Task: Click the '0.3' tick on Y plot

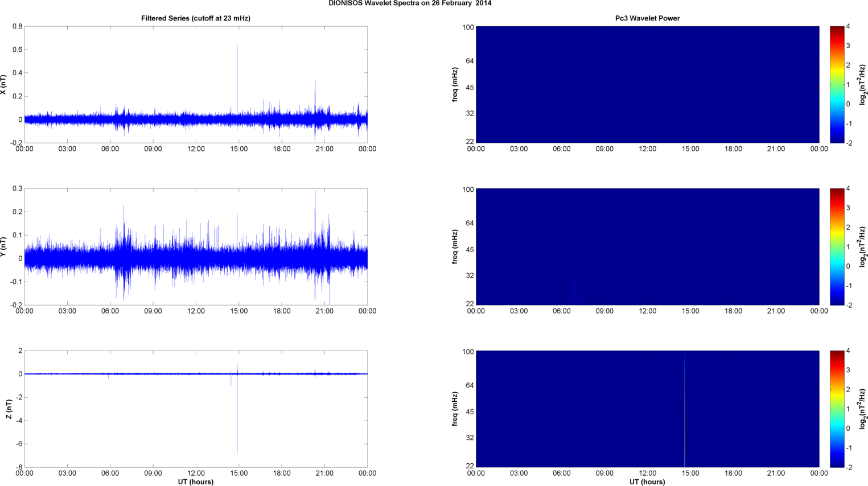Action: [x=17, y=189]
